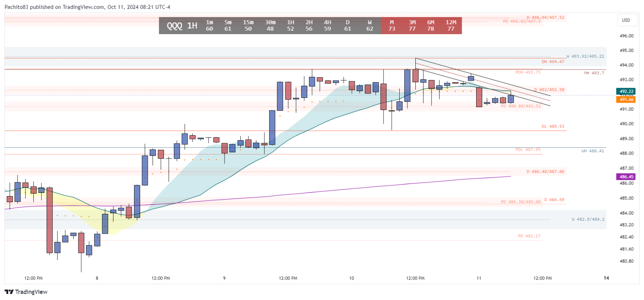Click date label 8 on time axis
644x300 pixels.
tap(97, 278)
